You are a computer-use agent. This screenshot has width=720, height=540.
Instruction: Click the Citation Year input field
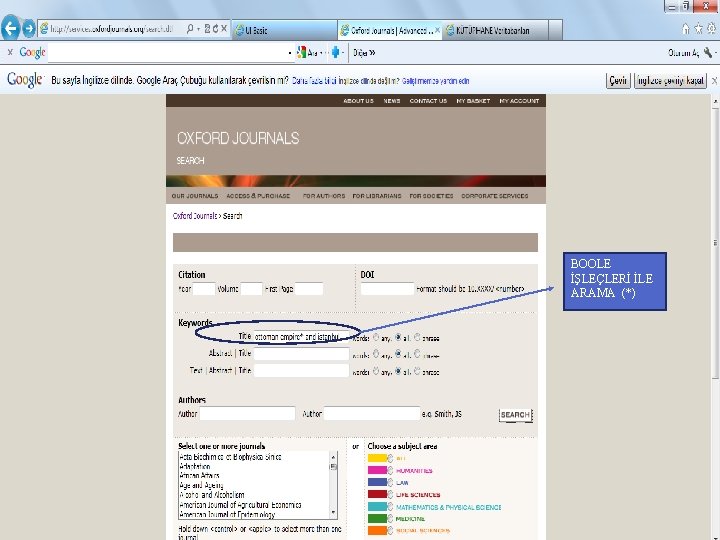click(x=204, y=289)
